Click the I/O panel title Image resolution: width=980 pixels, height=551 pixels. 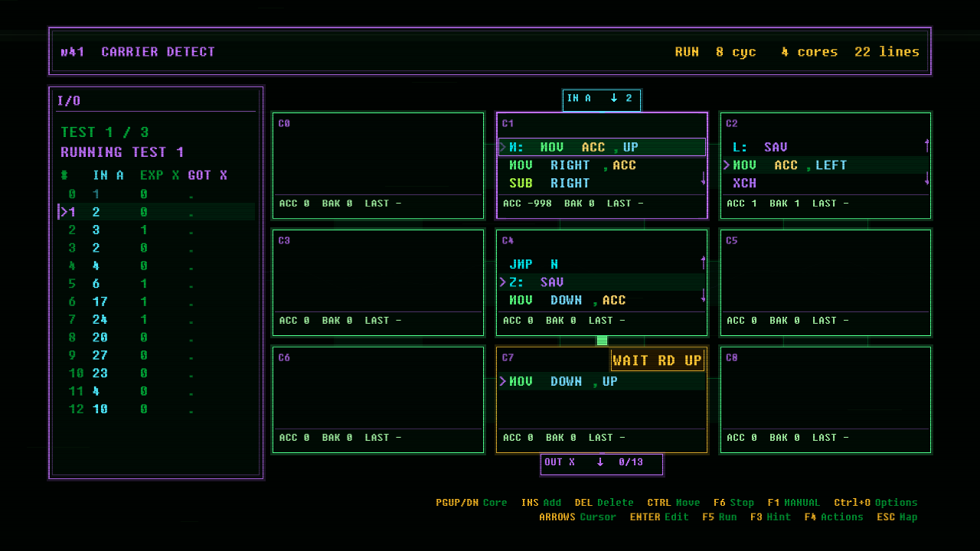[x=69, y=101]
